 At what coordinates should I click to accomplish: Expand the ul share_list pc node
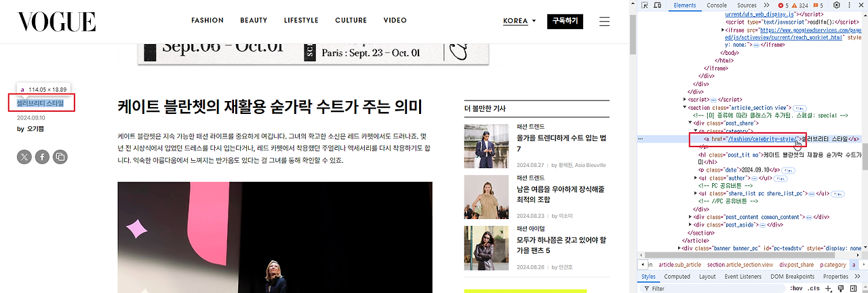point(697,193)
